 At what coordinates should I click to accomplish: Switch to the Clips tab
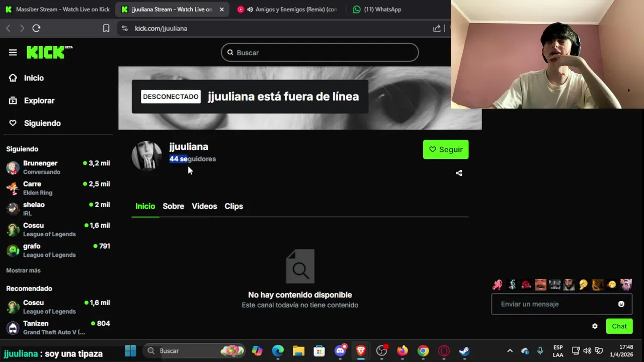(233, 206)
